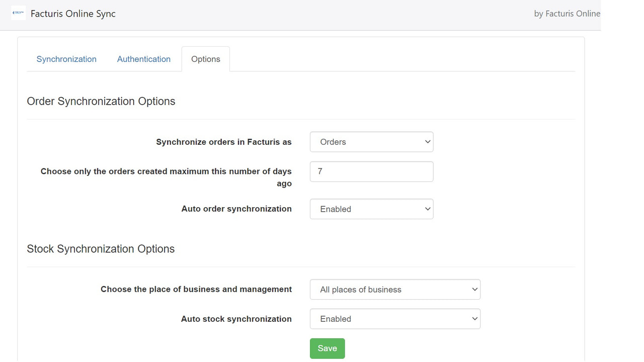Image resolution: width=644 pixels, height=362 pixels.
Task: Open the 'Synchronize orders in Facturis as' dropdown
Action: tap(371, 142)
